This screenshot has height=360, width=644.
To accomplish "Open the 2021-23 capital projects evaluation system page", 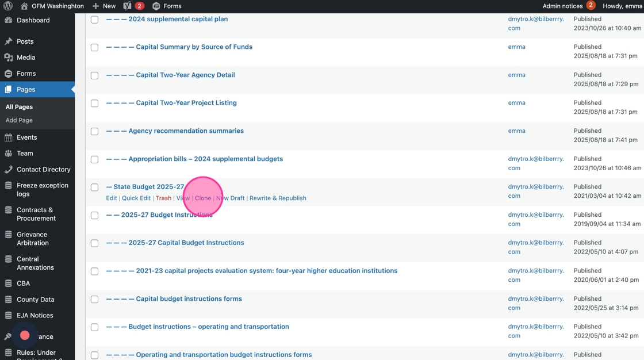I will tap(267, 271).
